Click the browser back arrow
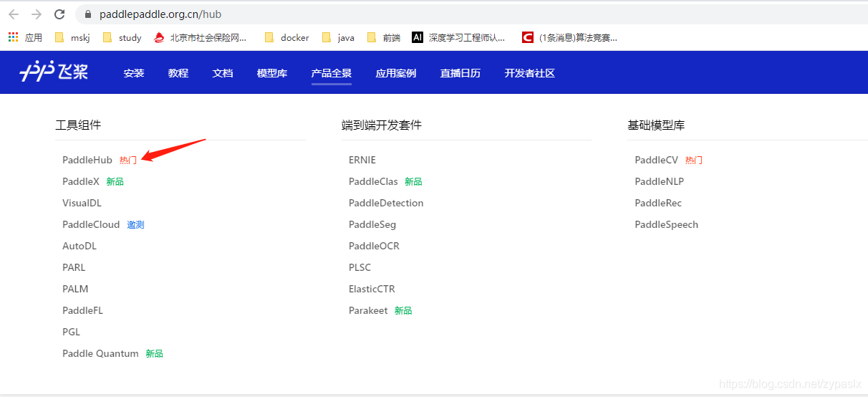This screenshot has height=397, width=868. (x=14, y=14)
